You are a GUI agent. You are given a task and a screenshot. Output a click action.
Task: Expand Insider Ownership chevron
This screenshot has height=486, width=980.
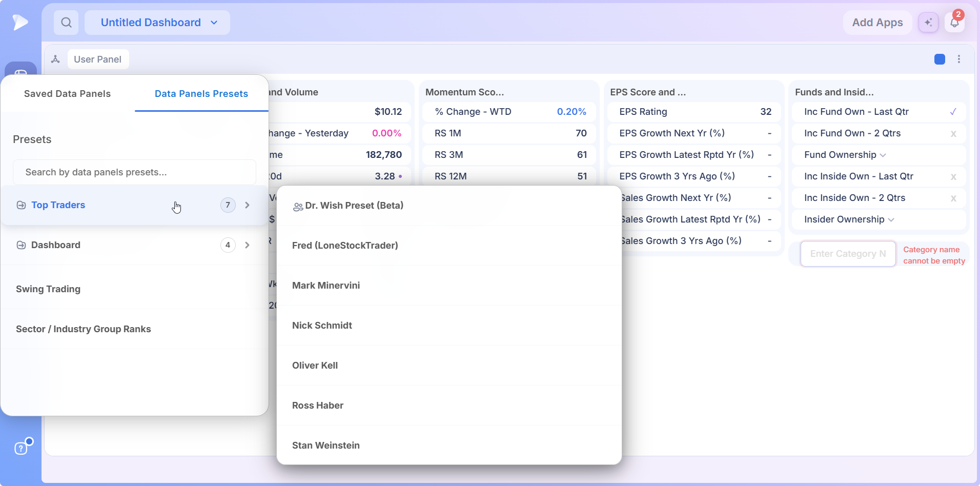click(891, 220)
